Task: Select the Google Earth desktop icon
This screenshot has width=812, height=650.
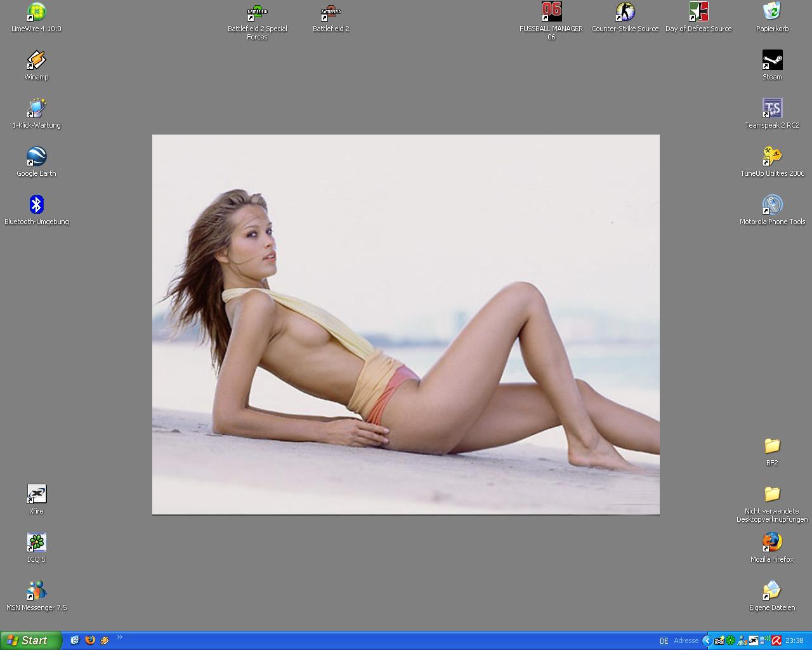Action: pyautogui.click(x=36, y=157)
